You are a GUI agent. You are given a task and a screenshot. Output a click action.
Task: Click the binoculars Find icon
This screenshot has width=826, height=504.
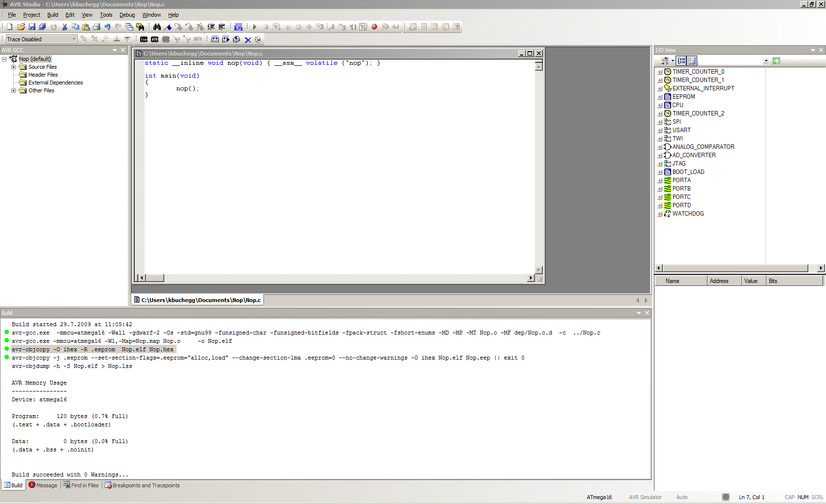tap(157, 27)
